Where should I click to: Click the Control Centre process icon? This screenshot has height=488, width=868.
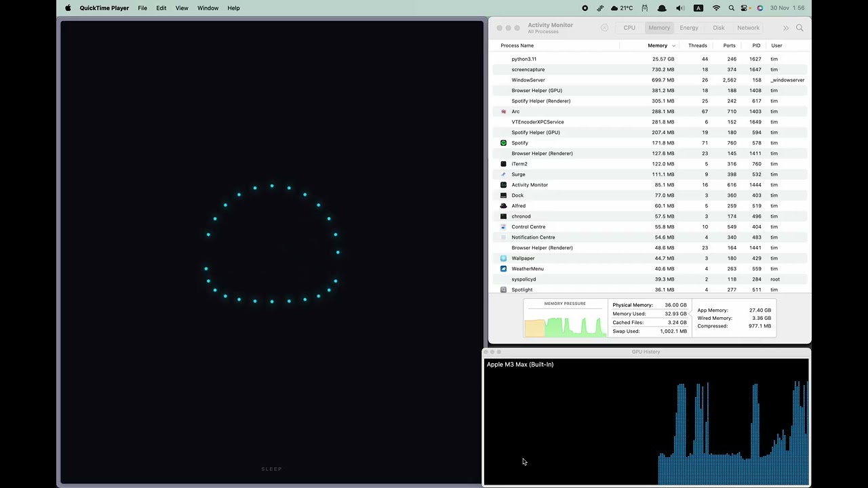point(503,227)
